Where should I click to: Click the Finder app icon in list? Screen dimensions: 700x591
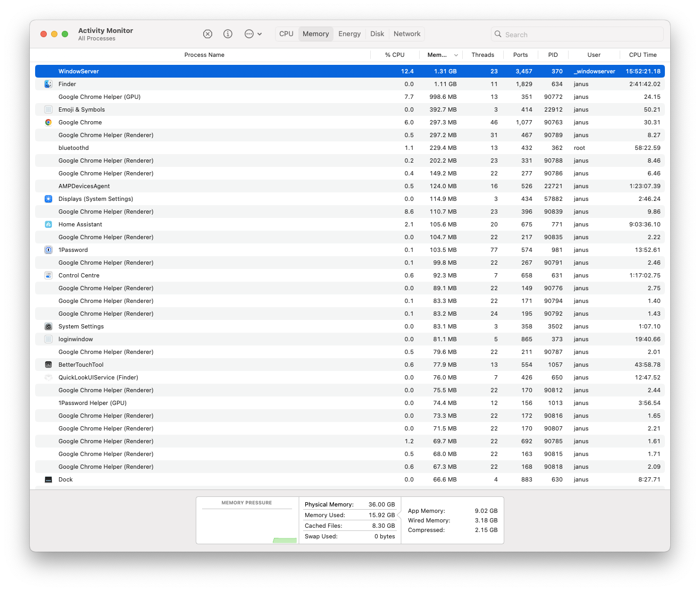pos(48,84)
